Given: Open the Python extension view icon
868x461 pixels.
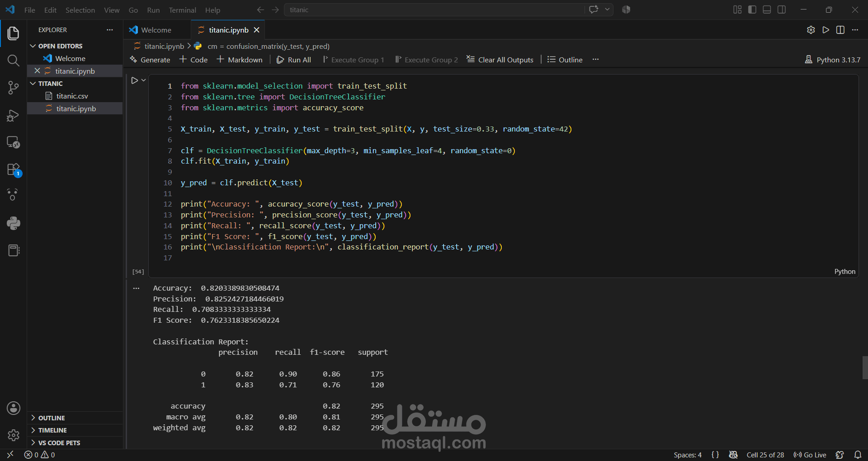Looking at the screenshot, I should coord(14,223).
